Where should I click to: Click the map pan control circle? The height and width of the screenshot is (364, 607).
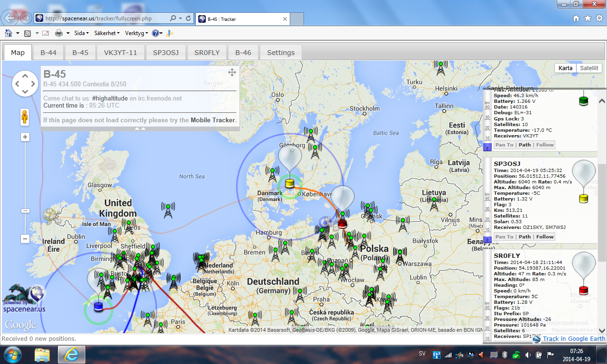[x=25, y=84]
